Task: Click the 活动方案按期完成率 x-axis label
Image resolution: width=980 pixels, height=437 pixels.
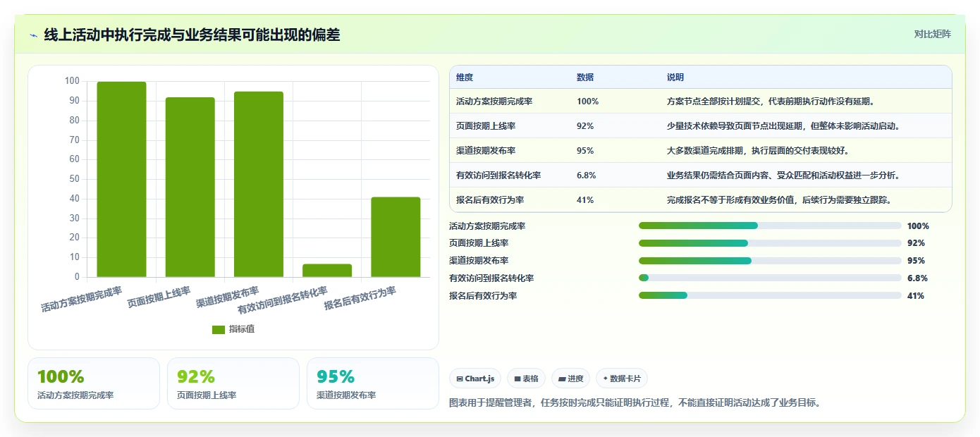Action: point(82,299)
